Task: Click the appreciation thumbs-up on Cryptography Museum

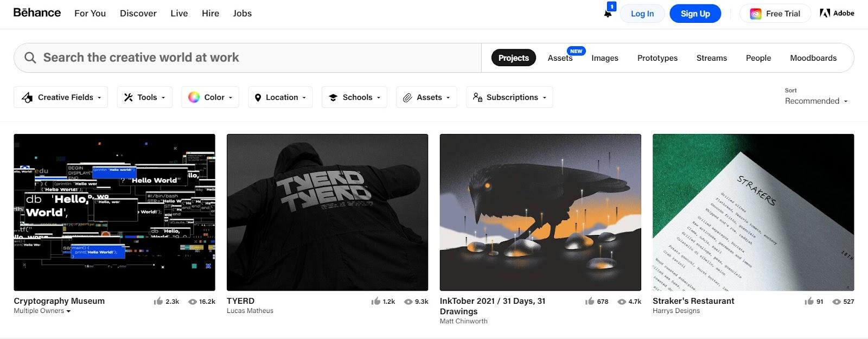Action: point(158,302)
